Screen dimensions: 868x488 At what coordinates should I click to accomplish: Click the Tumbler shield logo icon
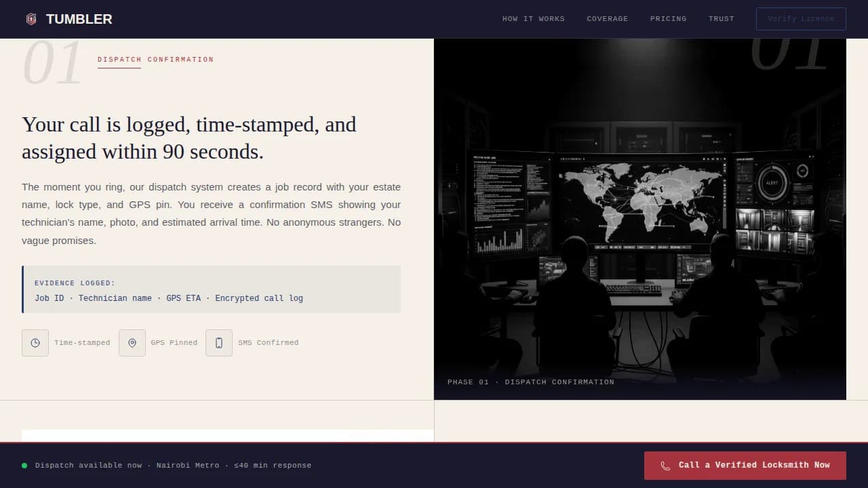pos(31,19)
